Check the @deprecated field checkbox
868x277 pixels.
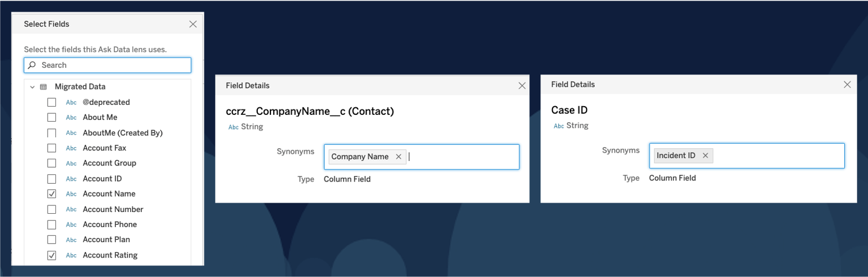point(52,102)
